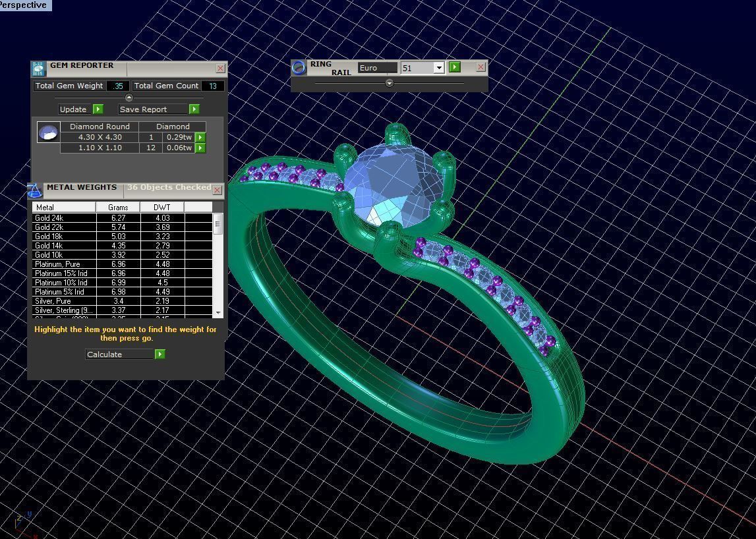Select the Gold 18k row

123,237
